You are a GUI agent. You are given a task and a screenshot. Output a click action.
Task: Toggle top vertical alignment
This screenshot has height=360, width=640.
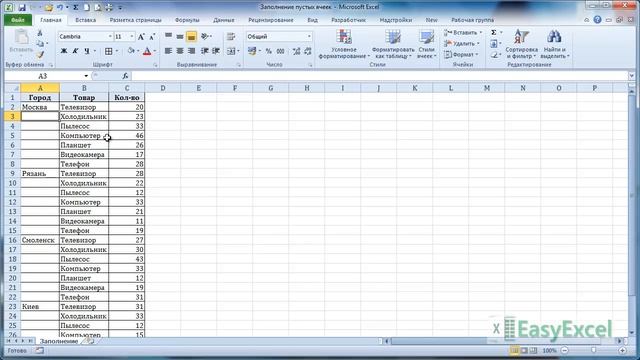point(168,36)
